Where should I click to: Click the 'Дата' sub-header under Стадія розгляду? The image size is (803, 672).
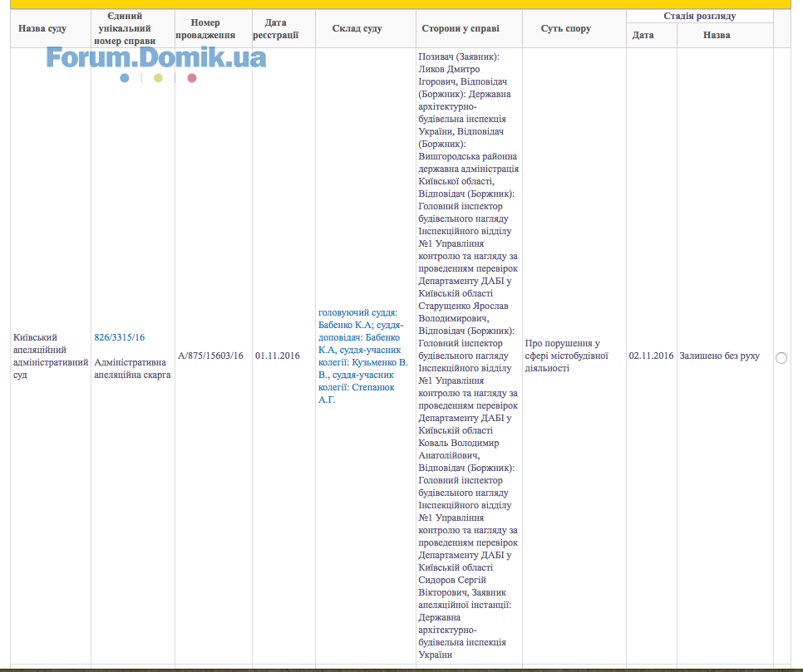643,36
